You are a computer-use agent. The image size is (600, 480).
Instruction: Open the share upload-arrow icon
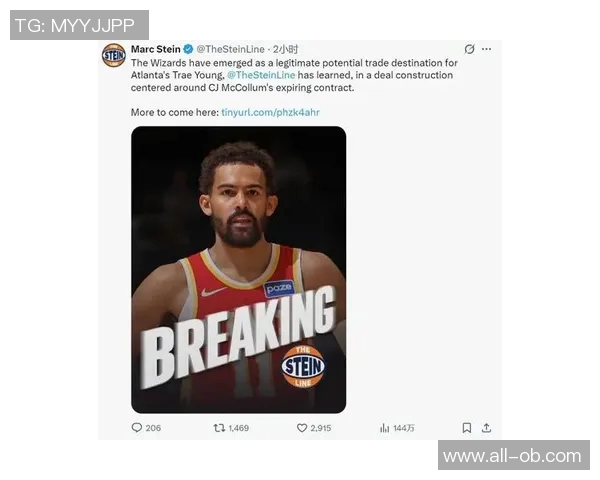486,428
